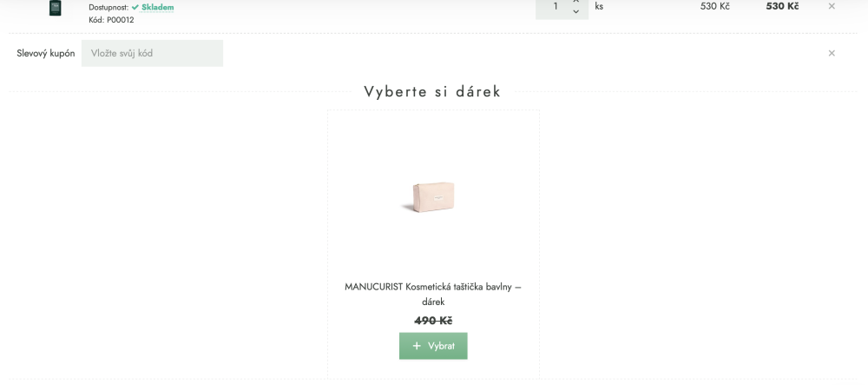The image size is (868, 385).
Task: Decrease product quantity with down chevron
Action: coord(575,11)
